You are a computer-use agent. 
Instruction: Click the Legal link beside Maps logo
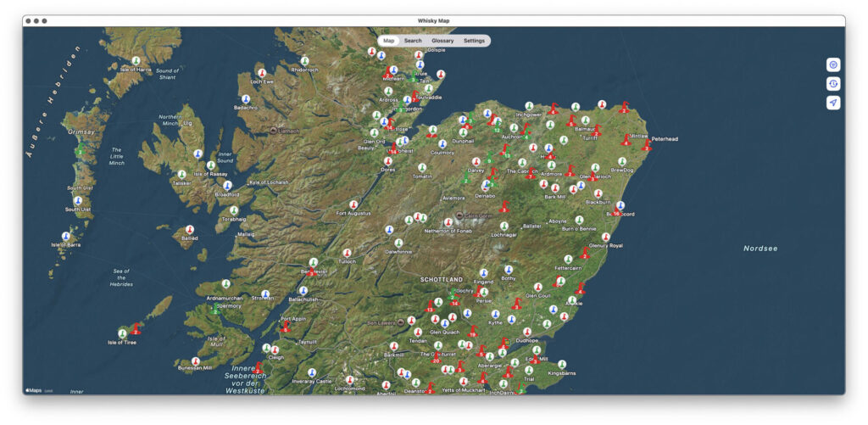click(x=48, y=391)
